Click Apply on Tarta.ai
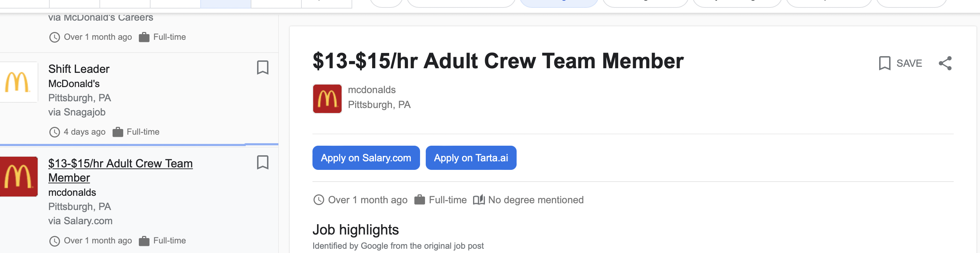 tap(470, 158)
